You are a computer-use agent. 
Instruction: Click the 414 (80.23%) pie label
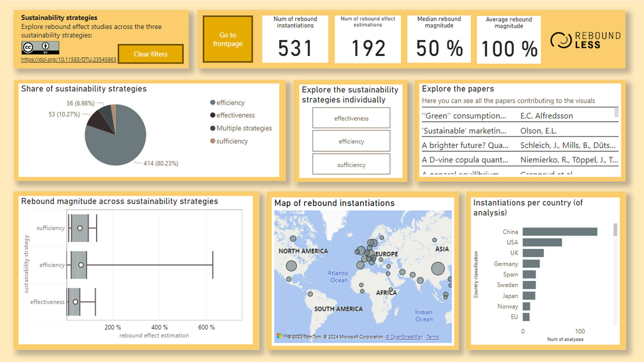point(161,163)
